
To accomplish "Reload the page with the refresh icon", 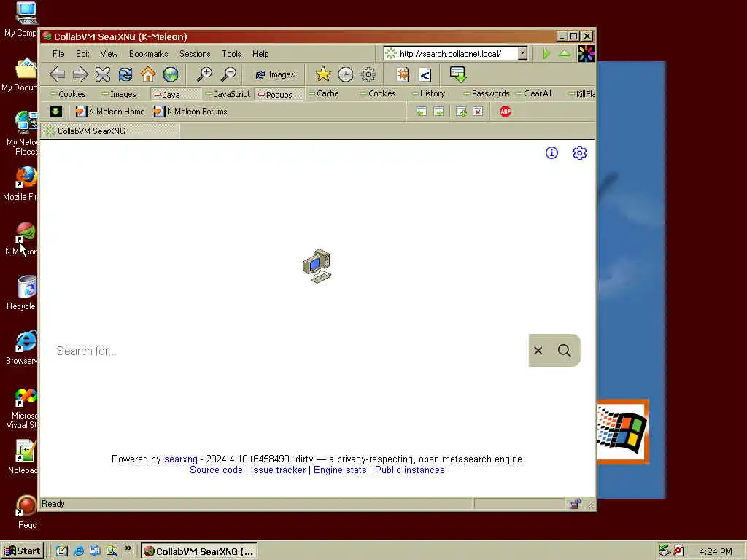I will pos(125,74).
